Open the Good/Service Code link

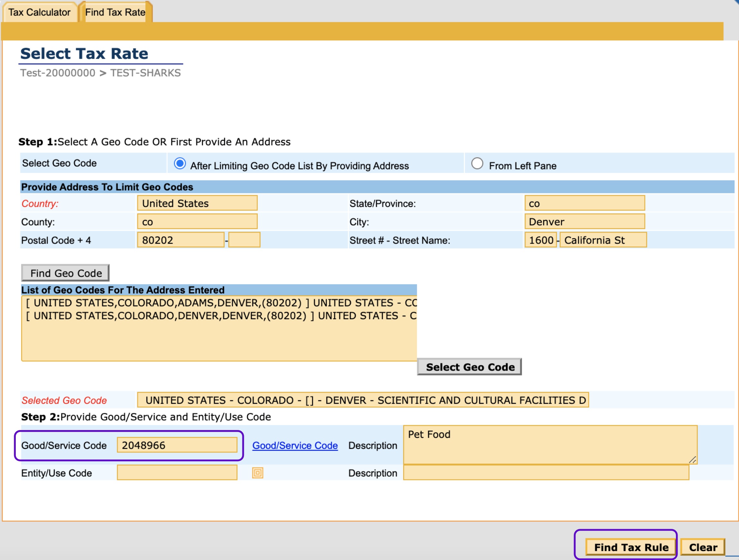[x=295, y=445]
